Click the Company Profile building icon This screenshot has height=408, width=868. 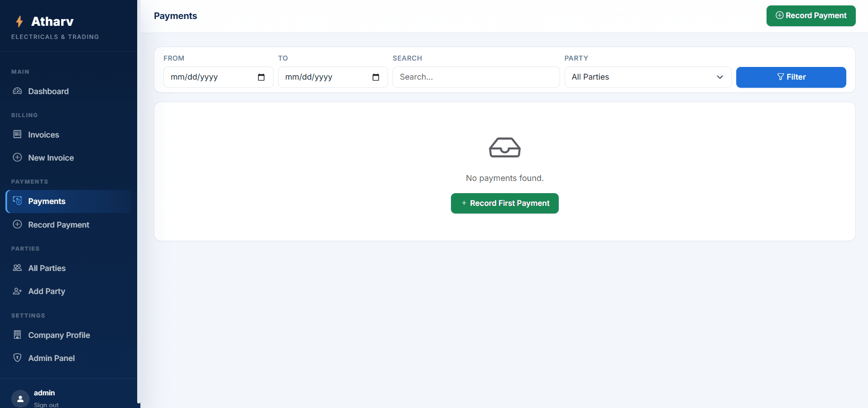pos(17,335)
